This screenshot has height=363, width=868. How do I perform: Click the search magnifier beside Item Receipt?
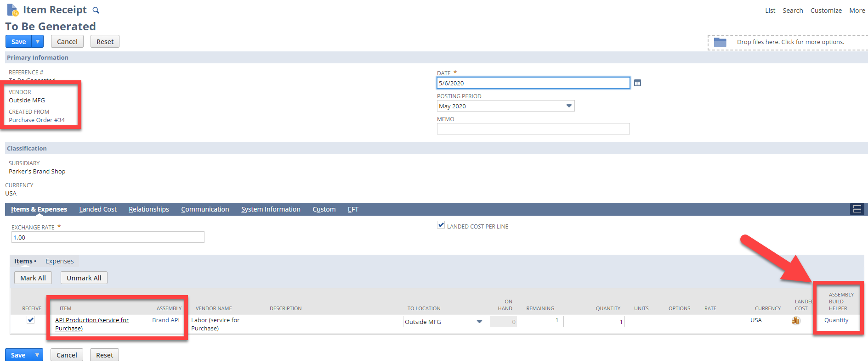coord(96,11)
